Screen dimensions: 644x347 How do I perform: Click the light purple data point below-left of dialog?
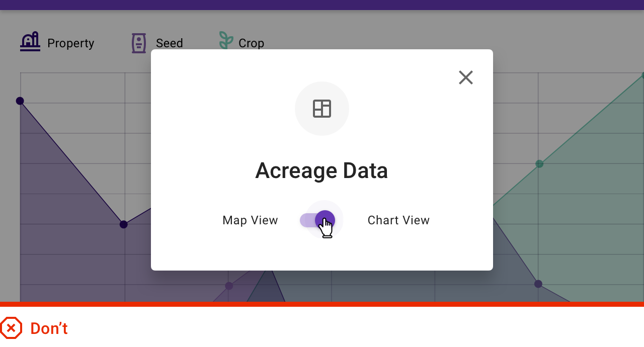click(x=229, y=286)
